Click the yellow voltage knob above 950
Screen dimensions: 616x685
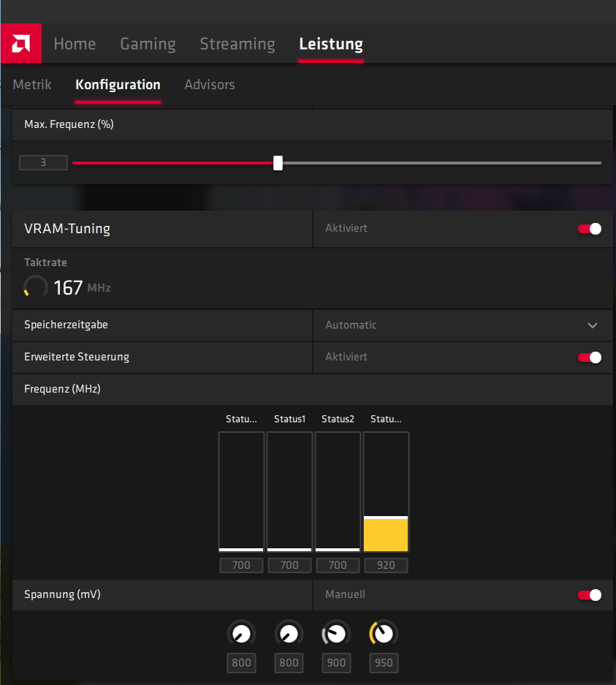pyautogui.click(x=384, y=634)
